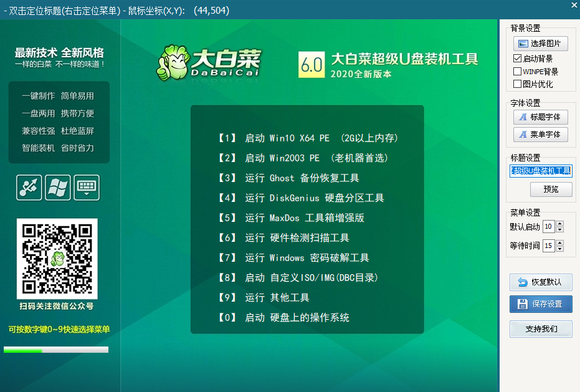The image size is (580, 392).
Task: Select menu item 启动 Win2003 PE
Action: [303, 158]
